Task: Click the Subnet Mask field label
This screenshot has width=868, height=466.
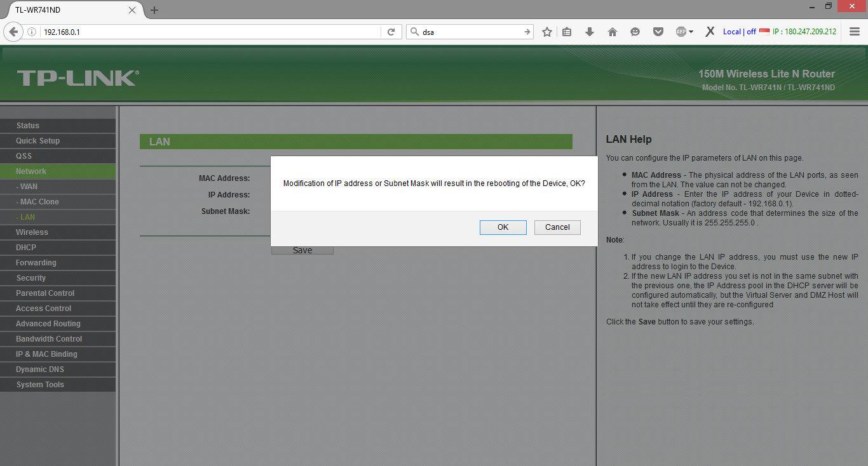Action: (x=226, y=211)
